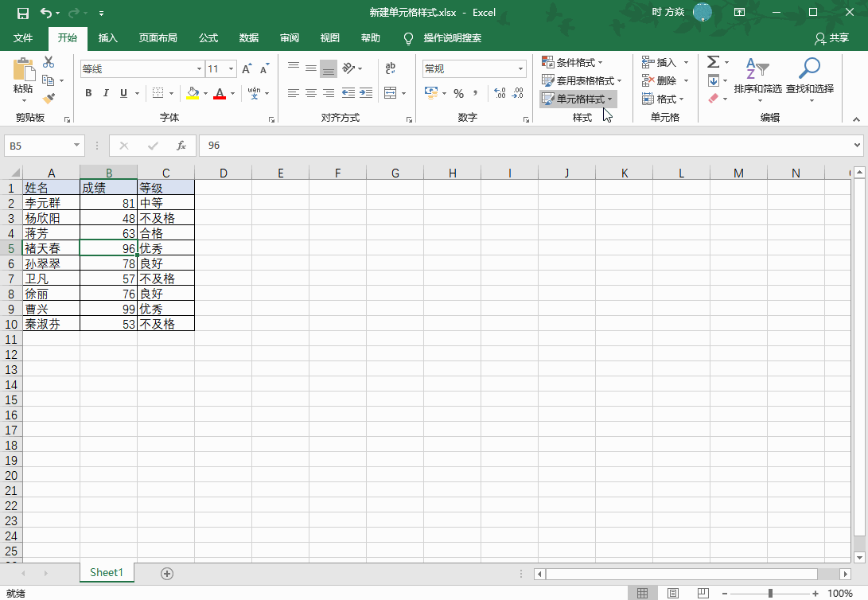Decrease indent icon
Screen dimensions: 868x600
point(348,93)
